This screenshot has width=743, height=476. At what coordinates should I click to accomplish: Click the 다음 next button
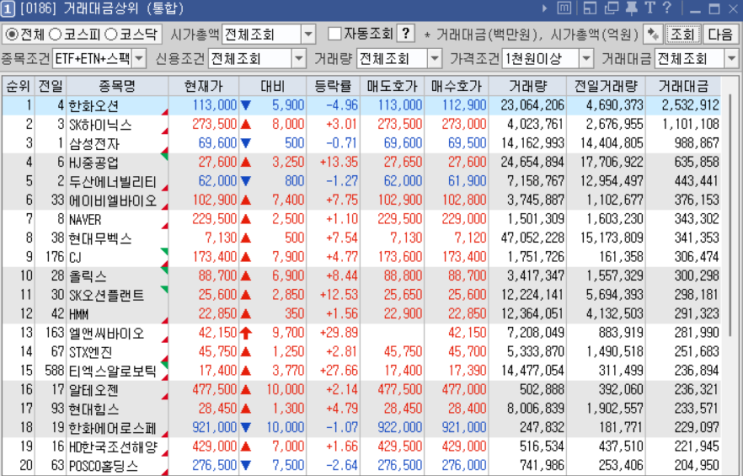coord(720,34)
